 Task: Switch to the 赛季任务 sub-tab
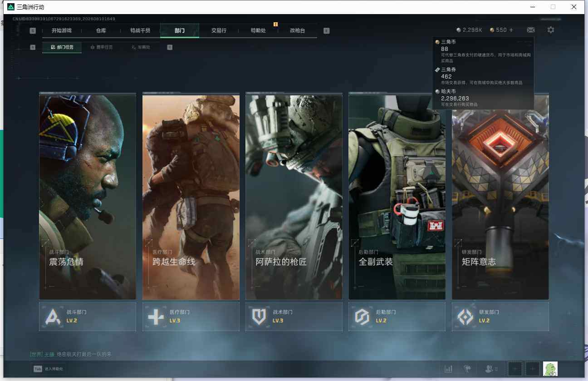click(102, 47)
